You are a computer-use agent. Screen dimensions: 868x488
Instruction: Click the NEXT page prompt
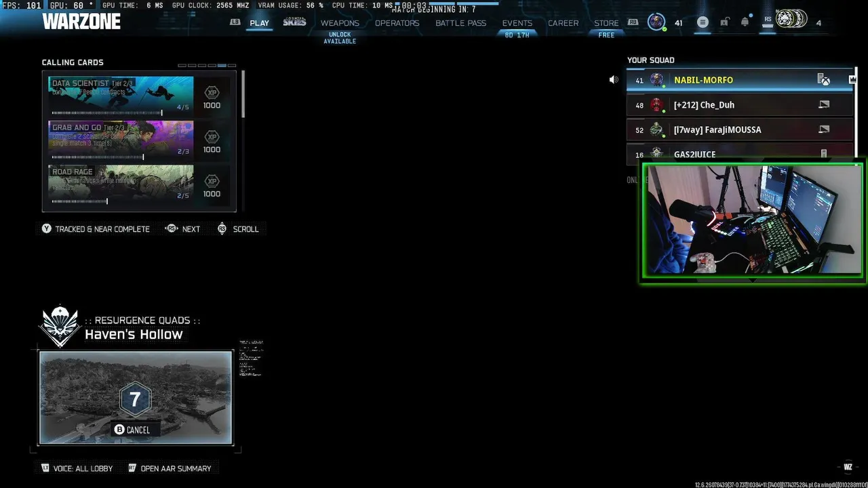point(191,229)
